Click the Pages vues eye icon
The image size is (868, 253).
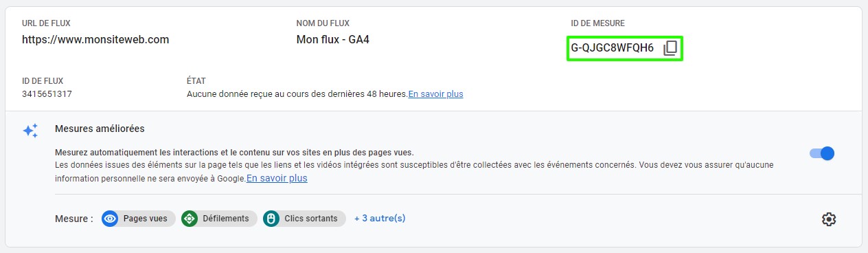(110, 219)
